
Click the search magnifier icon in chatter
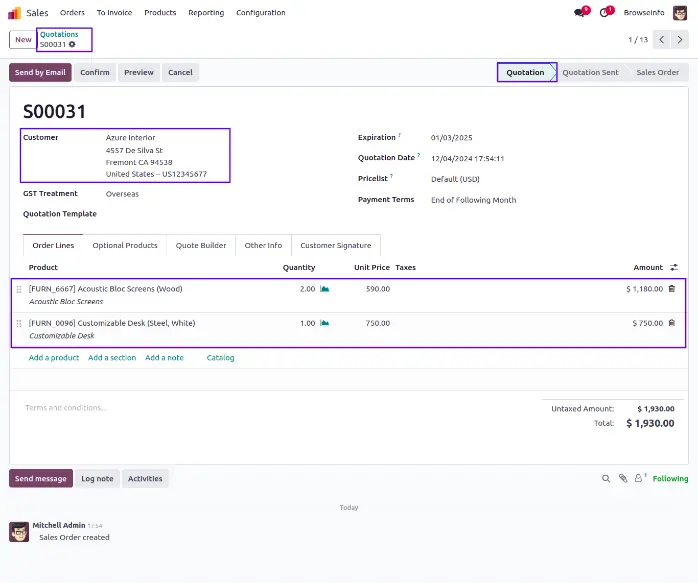coord(606,479)
